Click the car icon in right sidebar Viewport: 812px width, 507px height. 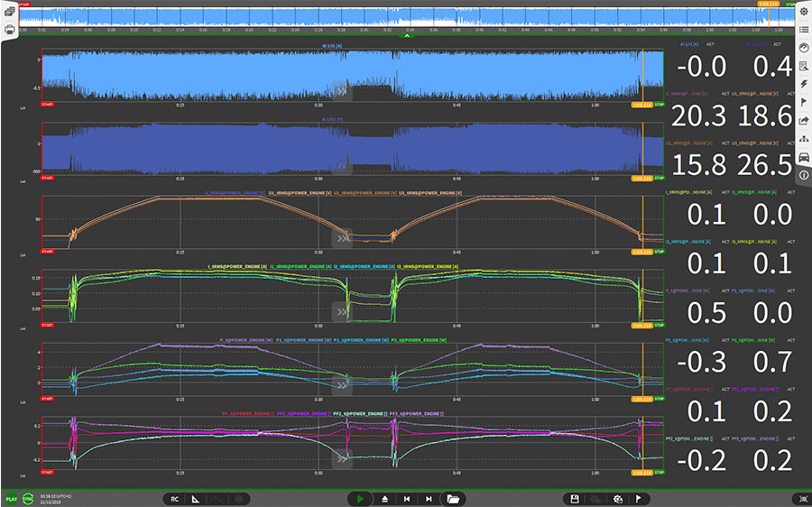click(x=803, y=157)
